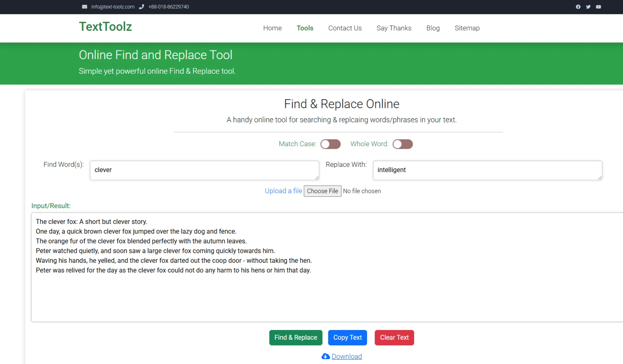Open the Twitter icon in the top bar
Image resolution: width=623 pixels, height=364 pixels.
(588, 6)
